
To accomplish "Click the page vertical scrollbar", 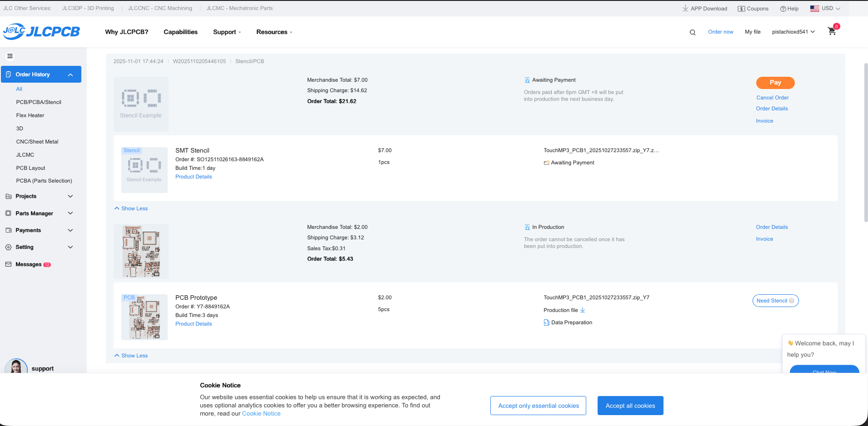I will coord(866,143).
